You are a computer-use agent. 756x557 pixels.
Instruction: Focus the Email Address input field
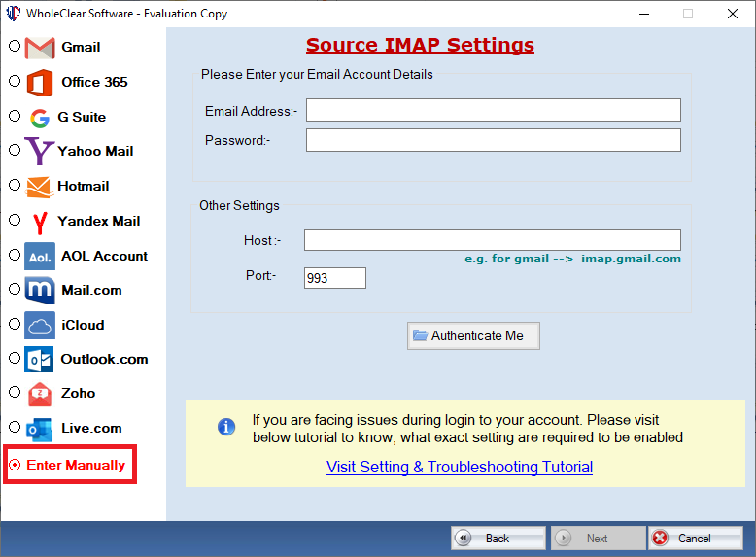494,110
